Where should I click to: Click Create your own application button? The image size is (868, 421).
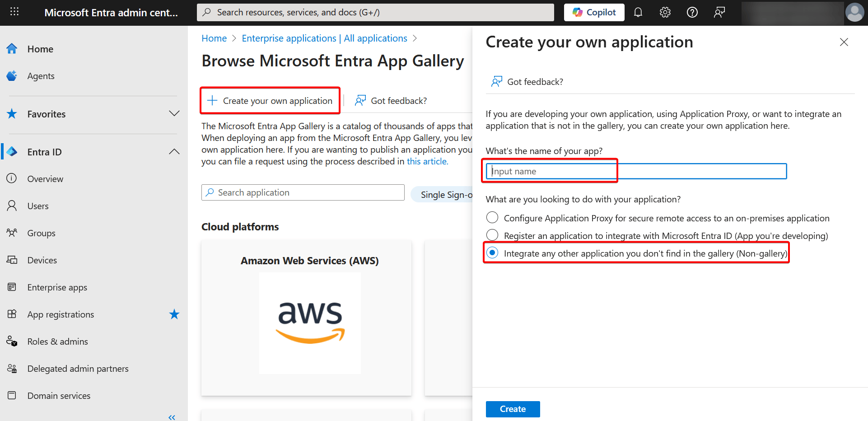point(270,101)
